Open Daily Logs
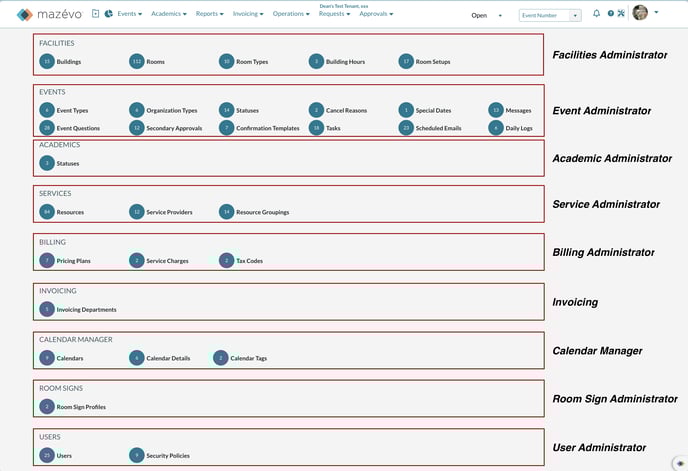 (519, 128)
